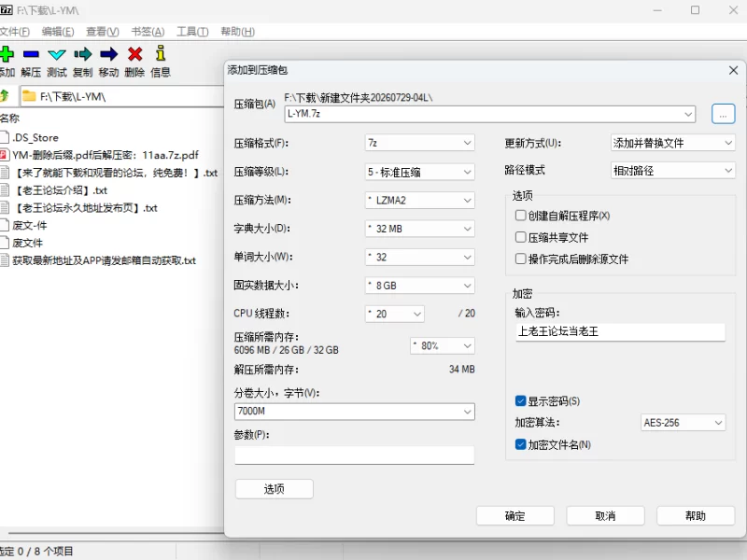
Task: Open the archive name L-YM.7z dropdown
Action: click(x=688, y=114)
